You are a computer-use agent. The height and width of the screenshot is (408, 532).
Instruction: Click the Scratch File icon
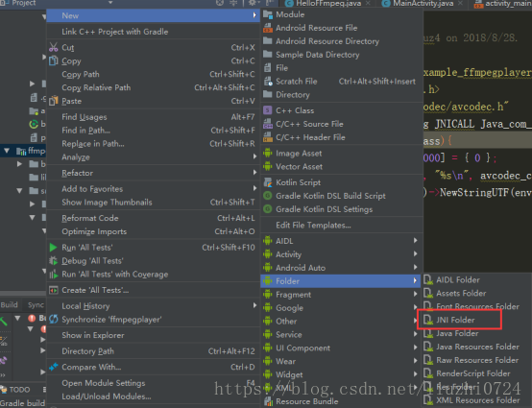tap(268, 82)
